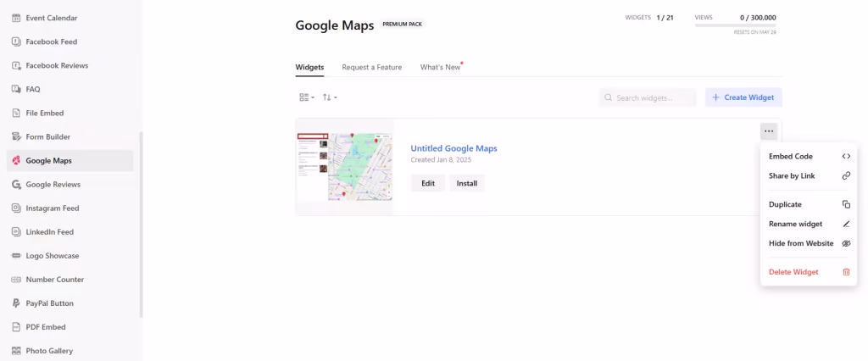Image resolution: width=868 pixels, height=361 pixels.
Task: Select Rename widget menu entry
Action: pyautogui.click(x=809, y=225)
